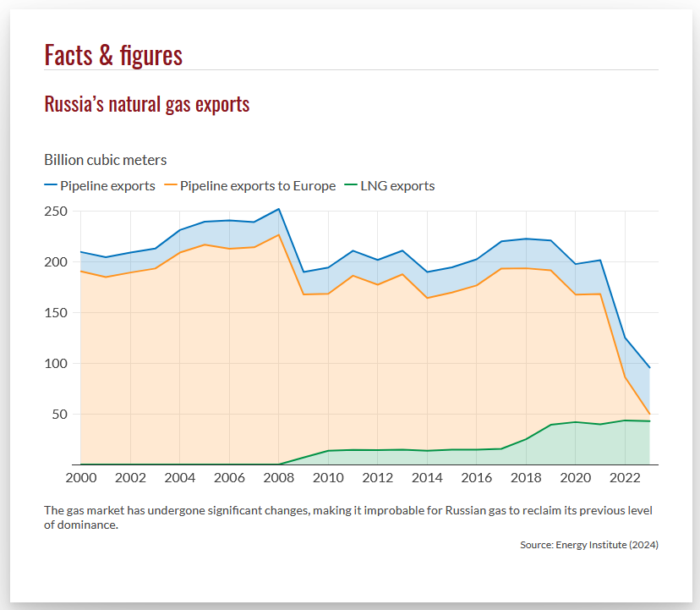Click the chart caption about gas market changes
The height and width of the screenshot is (610, 700).
(348, 518)
